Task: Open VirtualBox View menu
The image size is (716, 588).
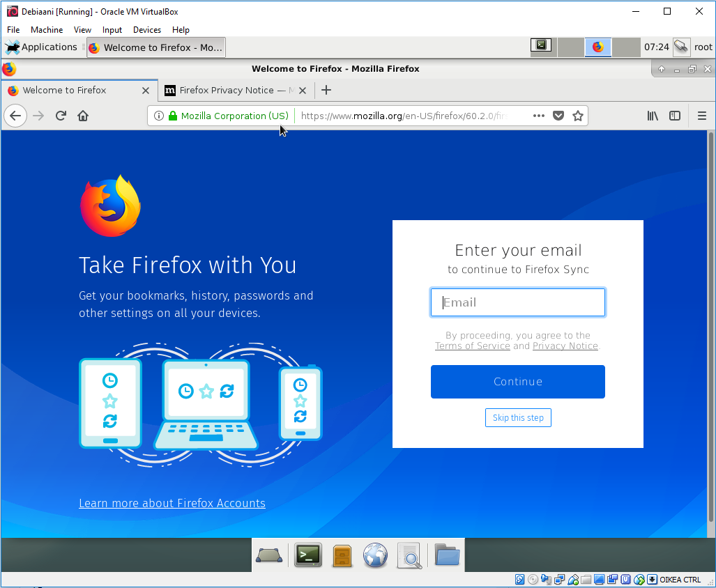Action: click(x=83, y=30)
